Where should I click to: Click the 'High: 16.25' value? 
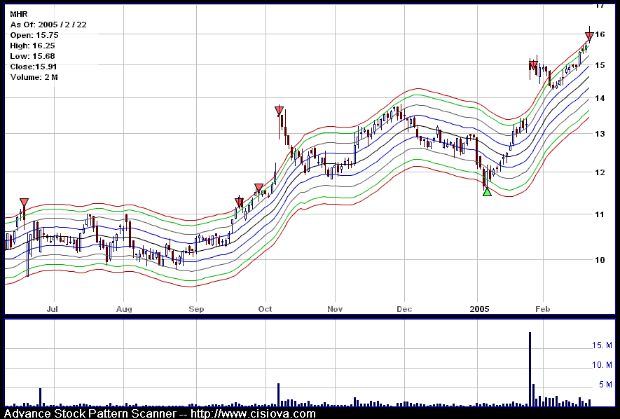(x=32, y=46)
